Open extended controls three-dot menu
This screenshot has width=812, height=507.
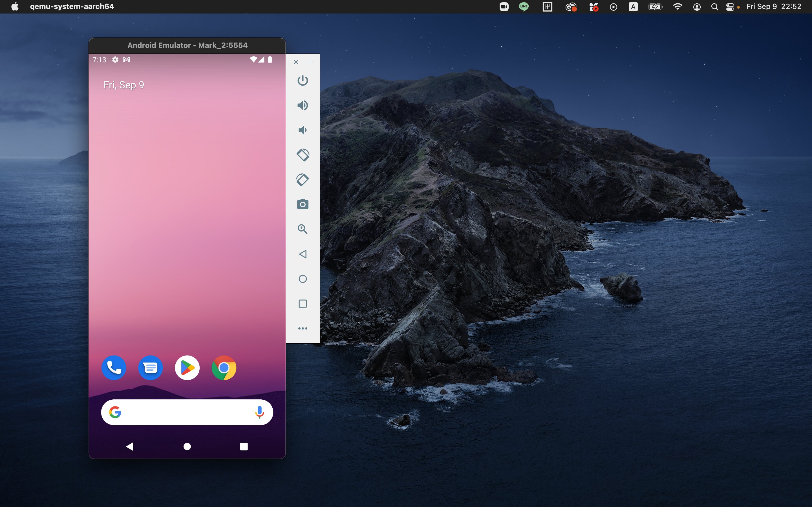[x=302, y=328]
